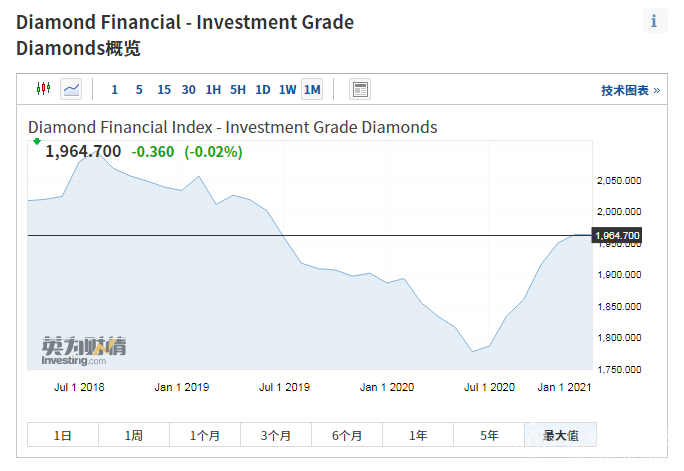Click the 1,964.700 price marker on axis

click(x=616, y=236)
